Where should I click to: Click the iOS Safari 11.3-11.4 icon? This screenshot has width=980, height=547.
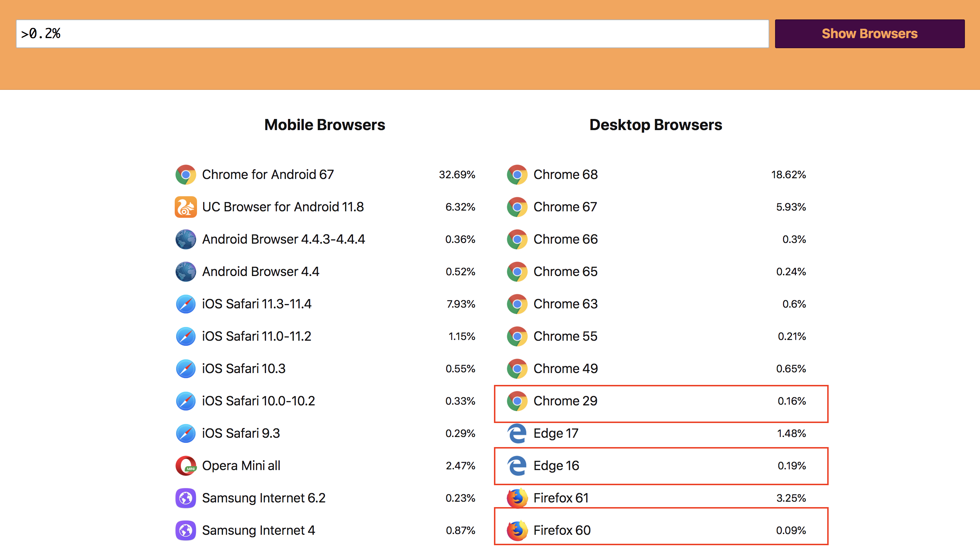coord(185,304)
